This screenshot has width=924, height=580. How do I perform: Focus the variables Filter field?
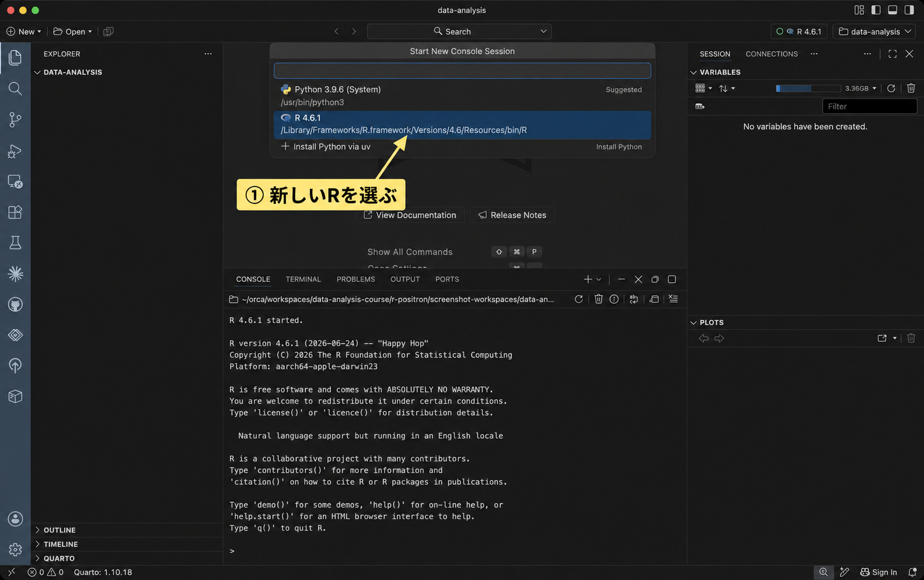[869, 106]
